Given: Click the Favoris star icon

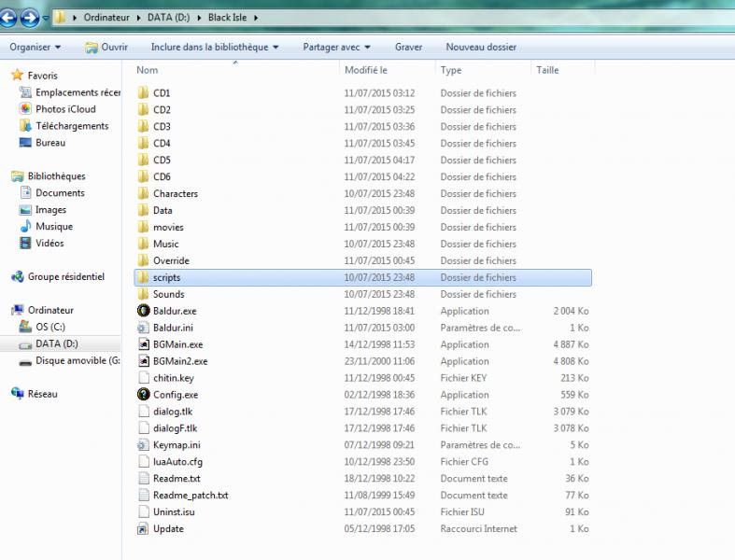Looking at the screenshot, I should (x=18, y=75).
